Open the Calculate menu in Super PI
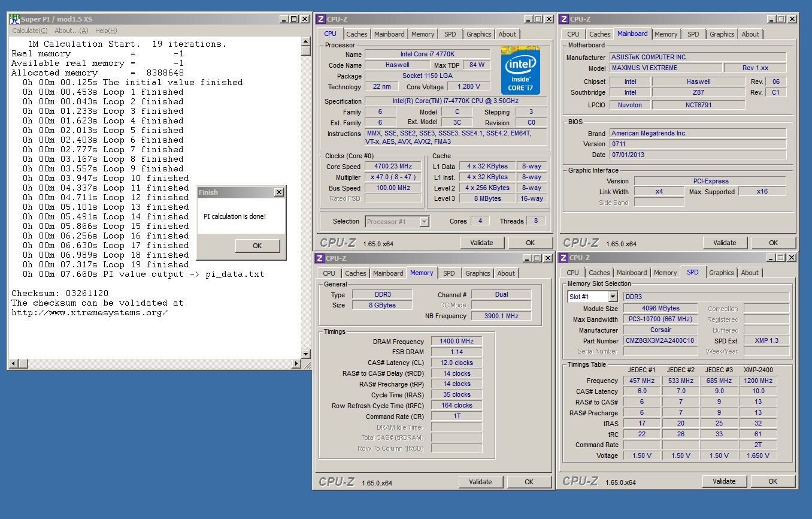812x519 pixels. coord(30,31)
